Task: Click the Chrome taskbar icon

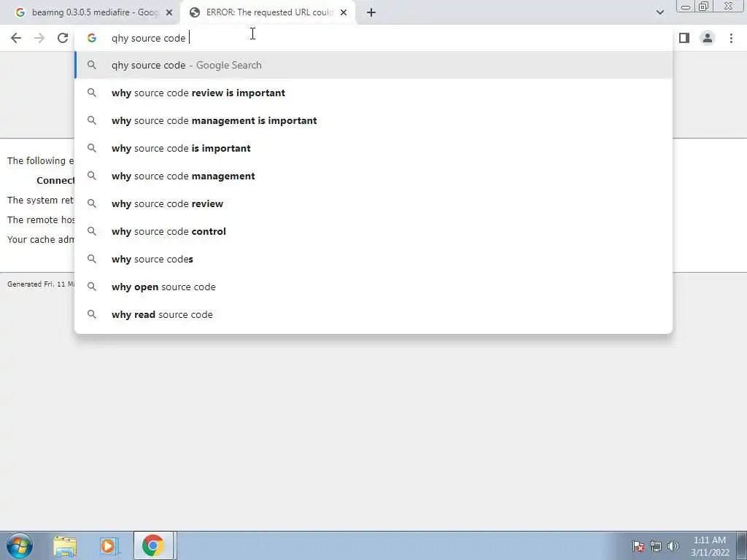Action: [x=153, y=545]
